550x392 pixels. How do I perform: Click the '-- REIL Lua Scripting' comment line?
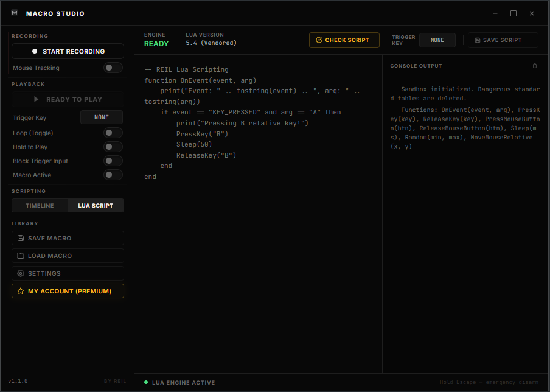(x=186, y=69)
